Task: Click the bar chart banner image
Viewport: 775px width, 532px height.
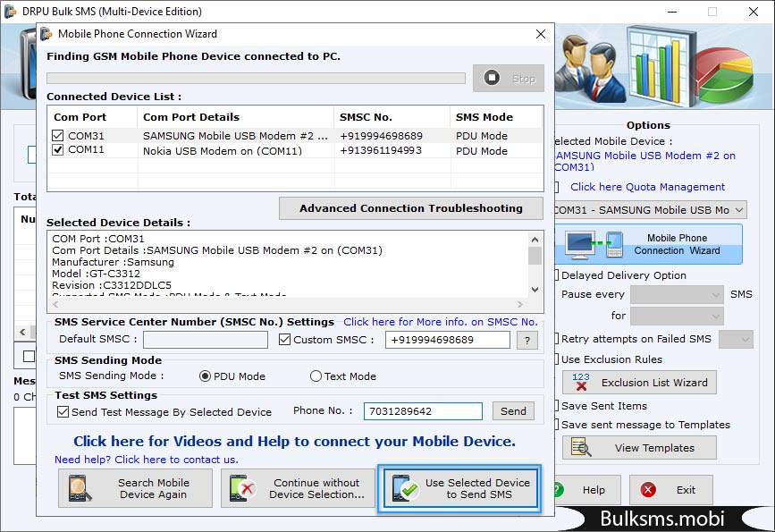Action: [661, 66]
